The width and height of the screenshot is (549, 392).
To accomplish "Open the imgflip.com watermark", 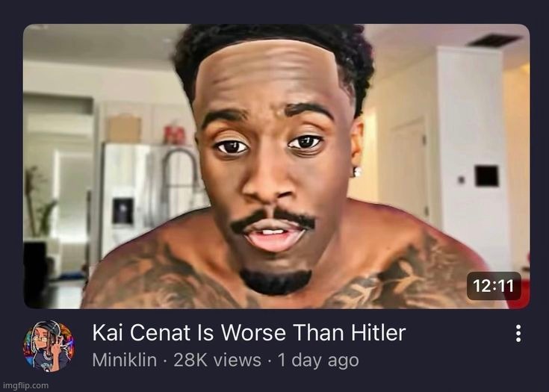I will click(x=25, y=386).
